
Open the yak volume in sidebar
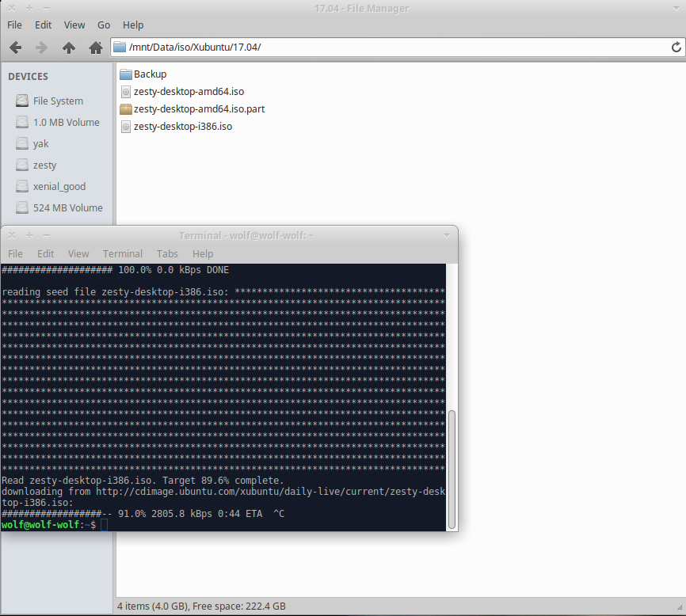coord(40,144)
